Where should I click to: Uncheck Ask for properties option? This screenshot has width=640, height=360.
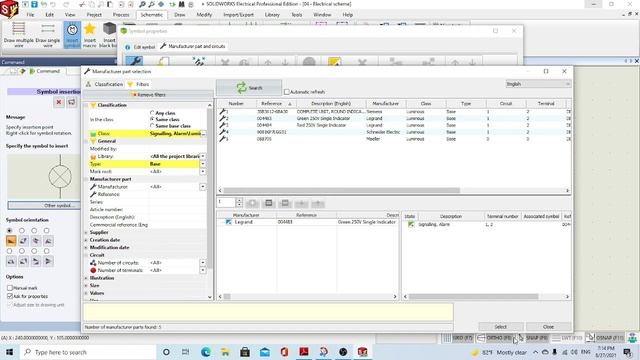click(x=10, y=296)
